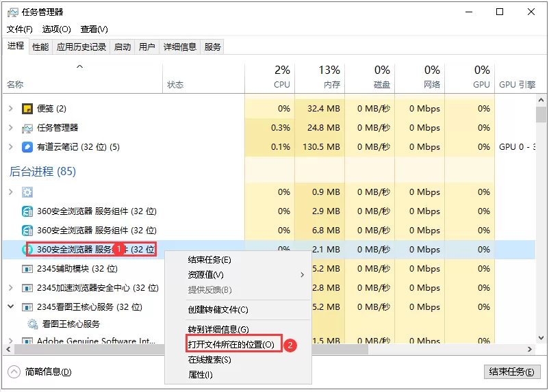Click the vertical scrollbar up arrow
This screenshot has height=392, width=549.
[x=541, y=100]
